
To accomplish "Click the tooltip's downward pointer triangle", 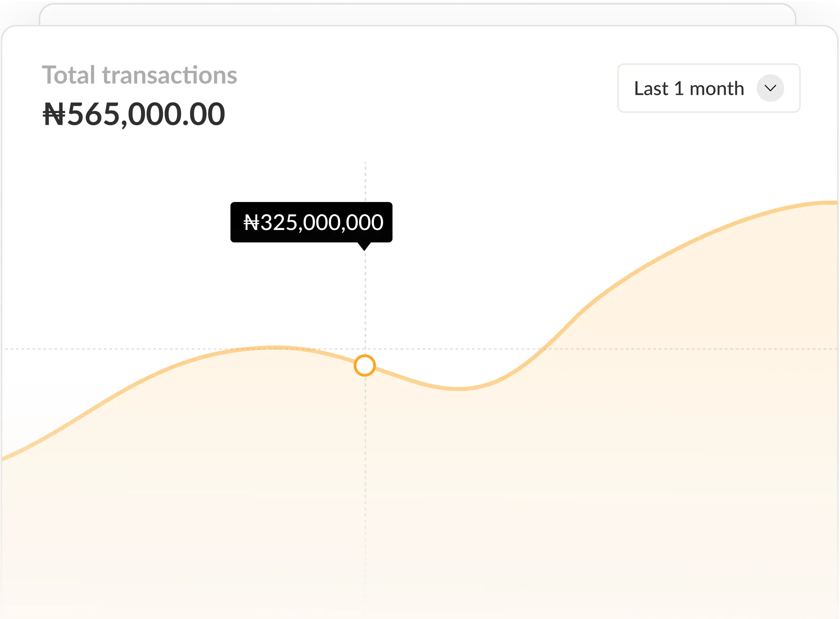I will click(x=364, y=246).
